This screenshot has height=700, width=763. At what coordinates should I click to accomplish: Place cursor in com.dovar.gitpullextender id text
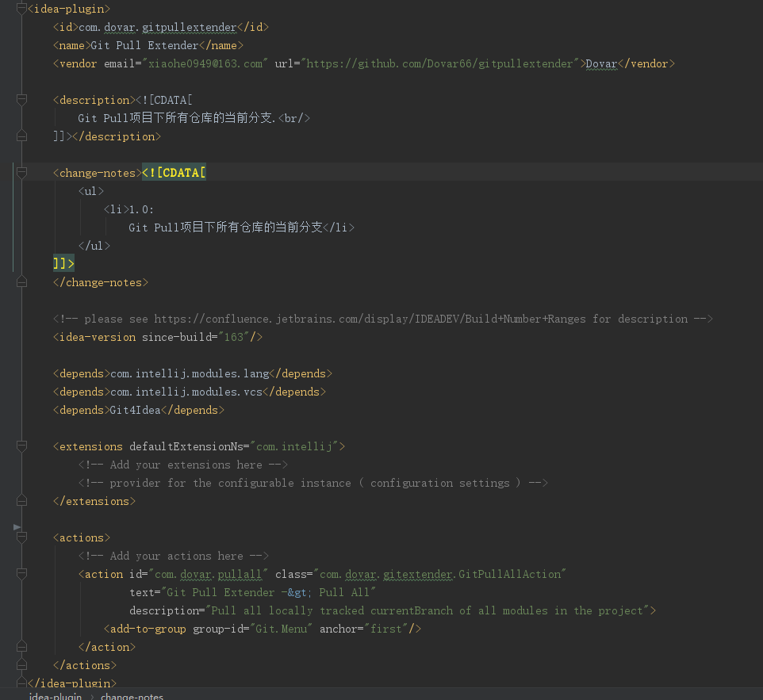point(157,27)
